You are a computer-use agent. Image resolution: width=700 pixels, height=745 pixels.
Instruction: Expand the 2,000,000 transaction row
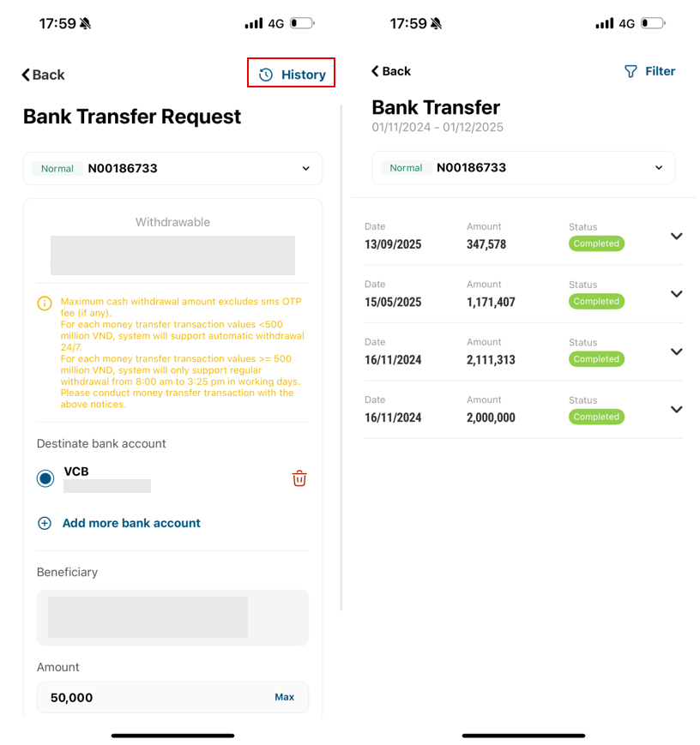click(x=676, y=409)
